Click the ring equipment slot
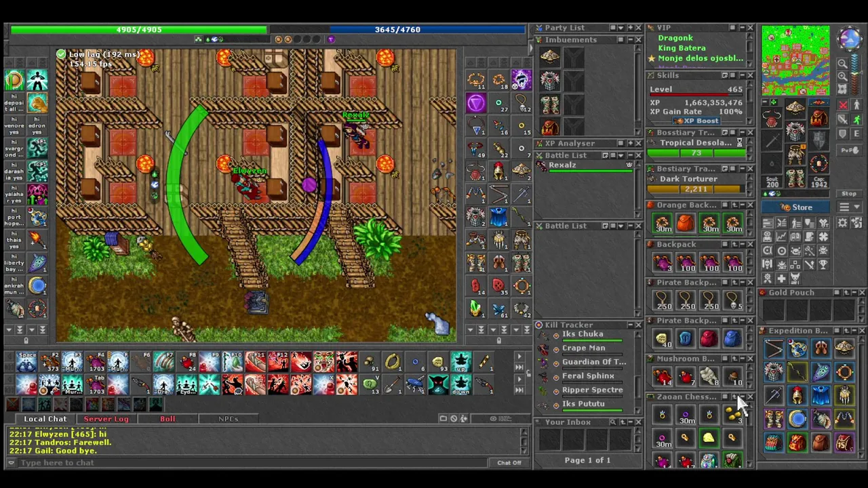868x488 pixels. pos(772,164)
